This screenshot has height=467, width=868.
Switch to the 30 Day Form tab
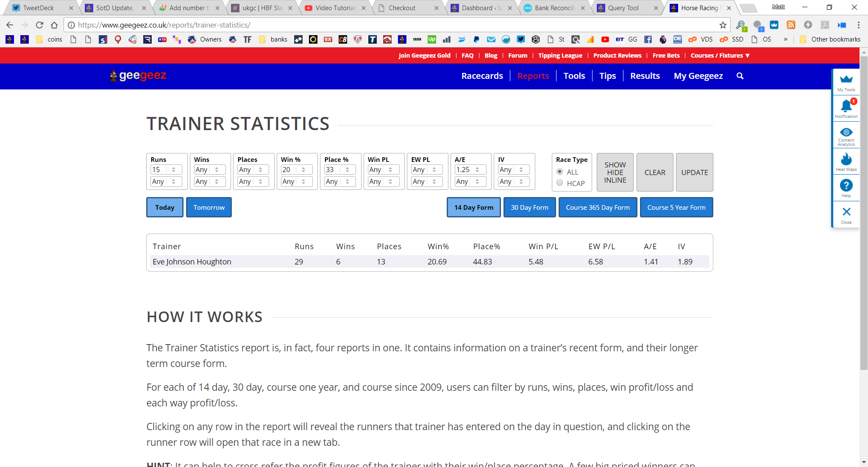(x=529, y=207)
